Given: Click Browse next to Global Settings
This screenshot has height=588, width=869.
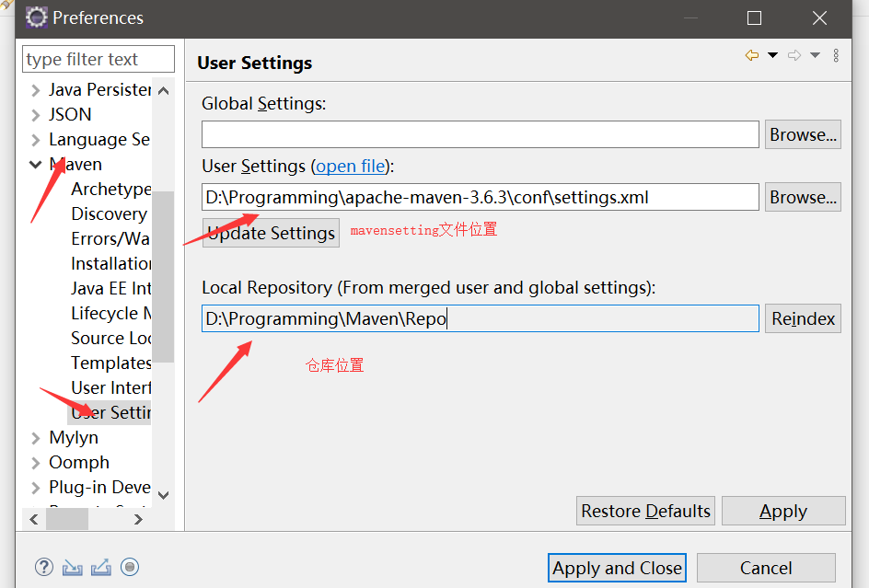Looking at the screenshot, I should [x=803, y=134].
